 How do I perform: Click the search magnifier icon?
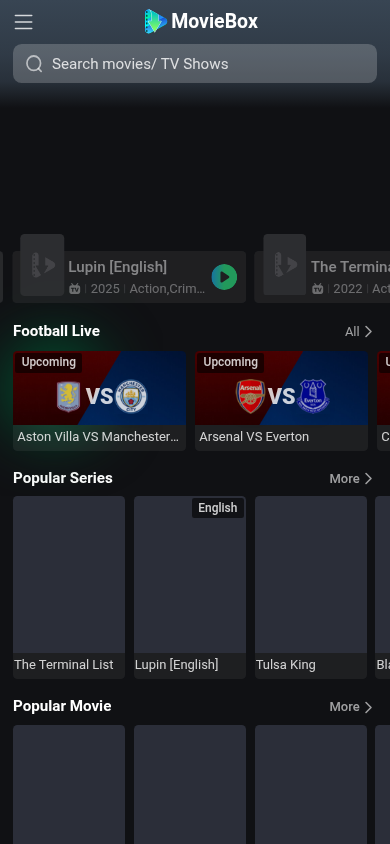point(34,64)
